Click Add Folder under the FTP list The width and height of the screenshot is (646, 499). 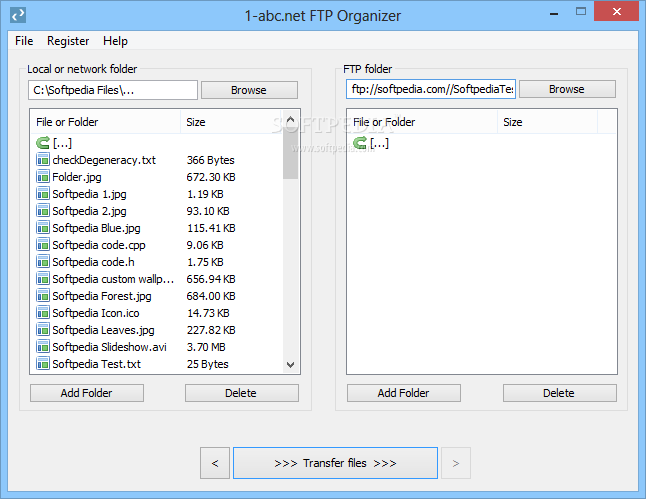(x=404, y=393)
